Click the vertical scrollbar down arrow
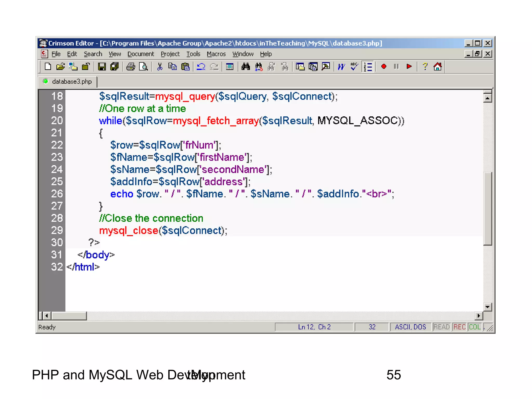 tap(488, 307)
